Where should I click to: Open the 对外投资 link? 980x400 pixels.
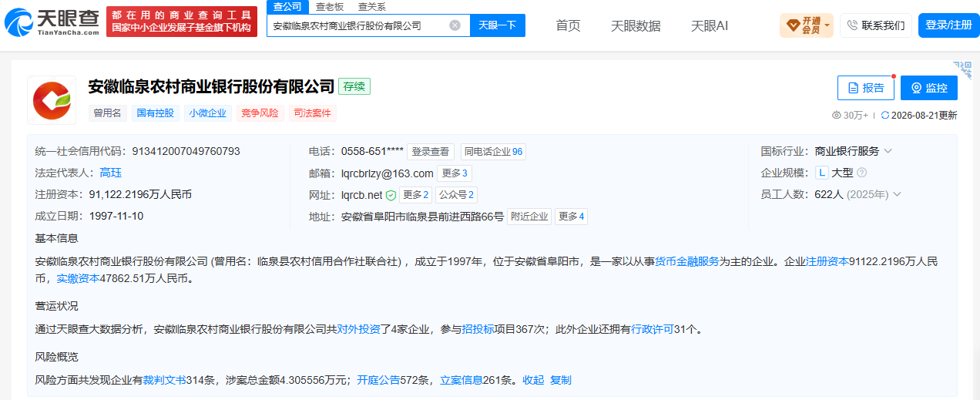coord(358,329)
